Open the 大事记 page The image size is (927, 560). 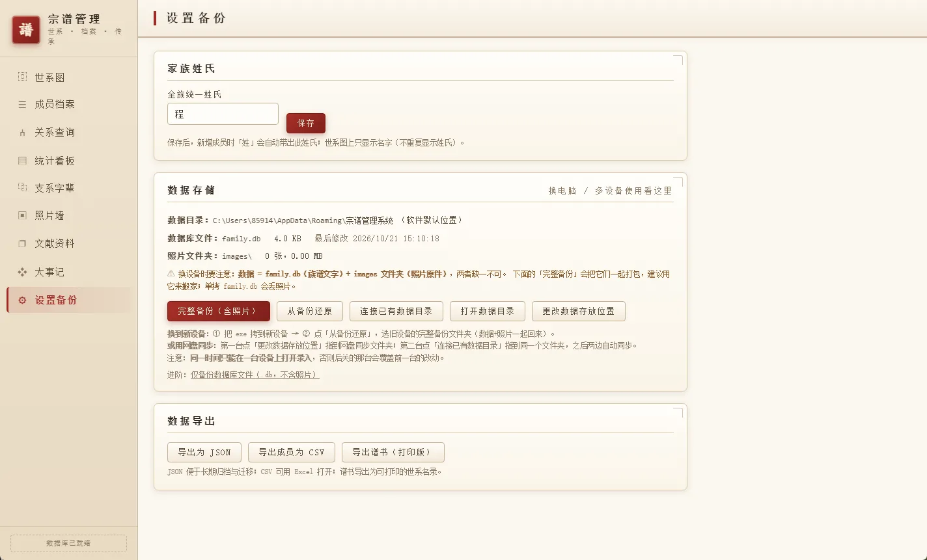69,272
